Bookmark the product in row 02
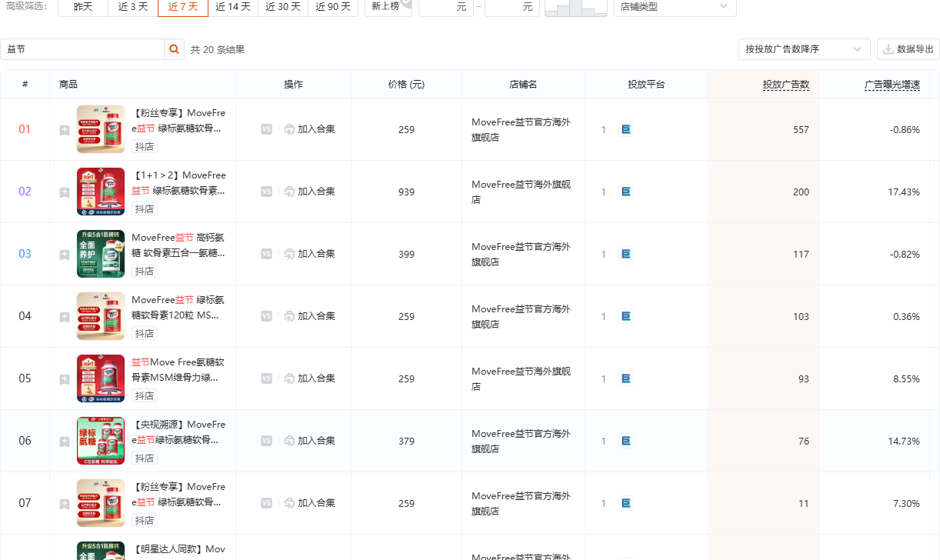940x560 pixels. [65, 192]
